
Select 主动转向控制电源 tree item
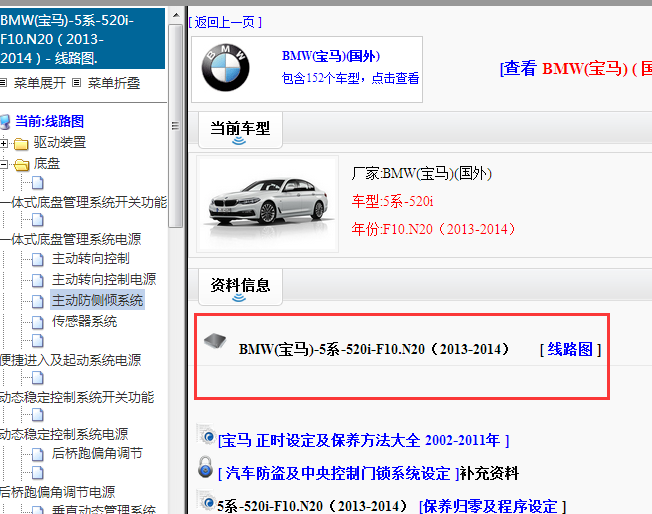coord(104,279)
